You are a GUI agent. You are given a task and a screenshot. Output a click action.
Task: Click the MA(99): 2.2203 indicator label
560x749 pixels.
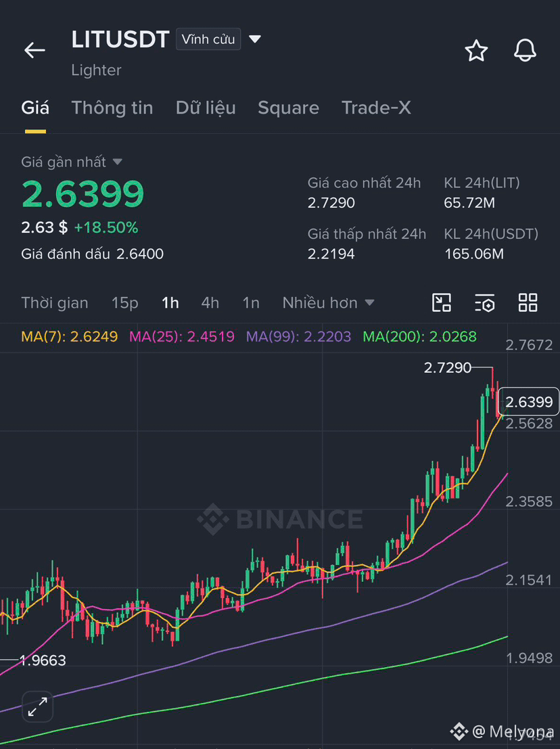tap(298, 337)
